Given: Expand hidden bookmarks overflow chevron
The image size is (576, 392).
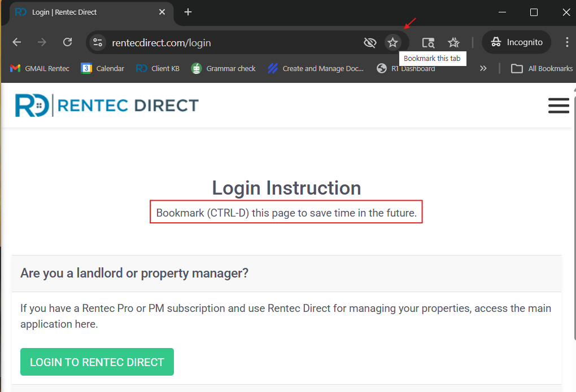Looking at the screenshot, I should 483,68.
